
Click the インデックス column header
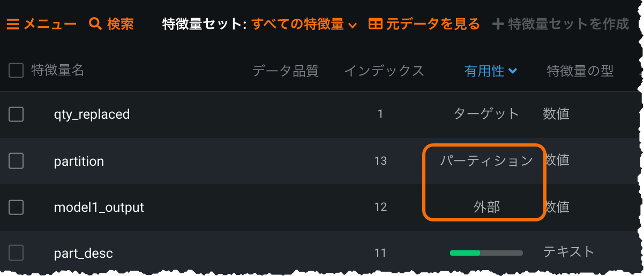coord(384,71)
